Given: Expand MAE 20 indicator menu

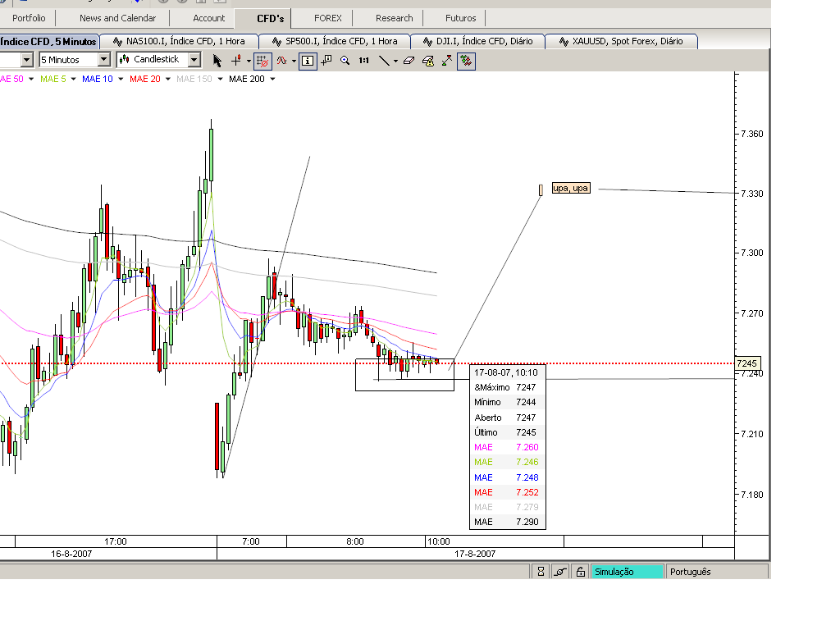Looking at the screenshot, I should coord(167,80).
